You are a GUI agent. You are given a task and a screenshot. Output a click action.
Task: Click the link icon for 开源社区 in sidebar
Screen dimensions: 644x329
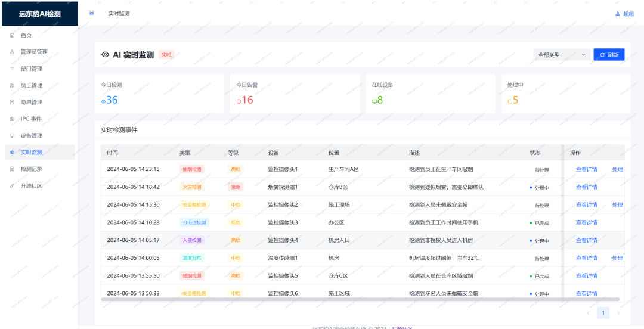(12, 185)
